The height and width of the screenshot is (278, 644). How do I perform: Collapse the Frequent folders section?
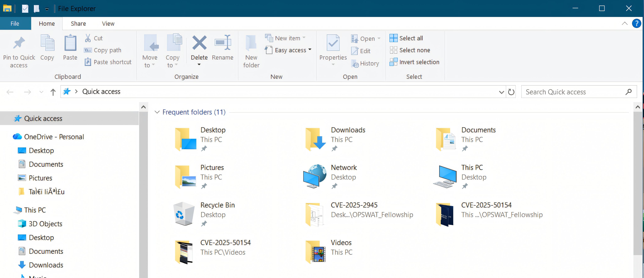pyautogui.click(x=157, y=112)
